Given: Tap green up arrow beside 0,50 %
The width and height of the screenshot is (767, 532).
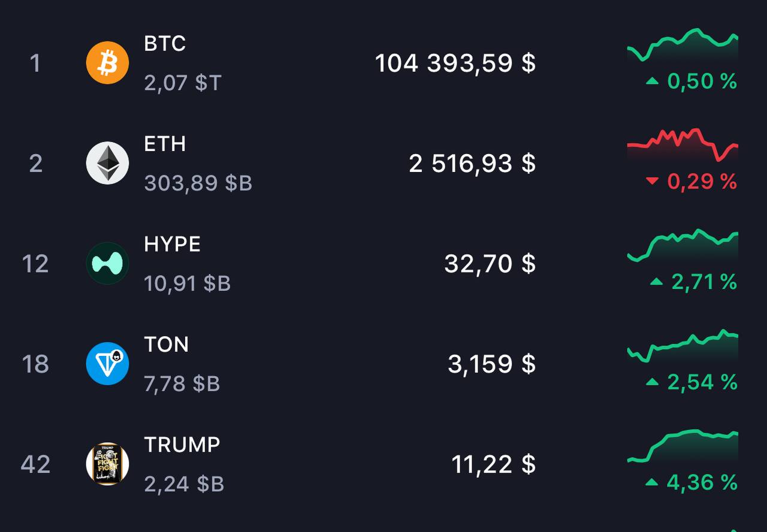Looking at the screenshot, I should click(x=653, y=81).
